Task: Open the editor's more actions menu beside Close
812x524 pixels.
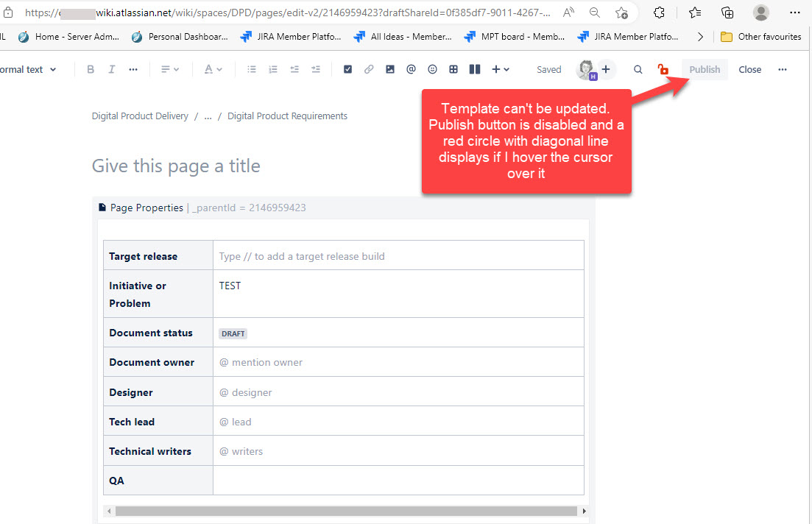Action: (x=783, y=69)
